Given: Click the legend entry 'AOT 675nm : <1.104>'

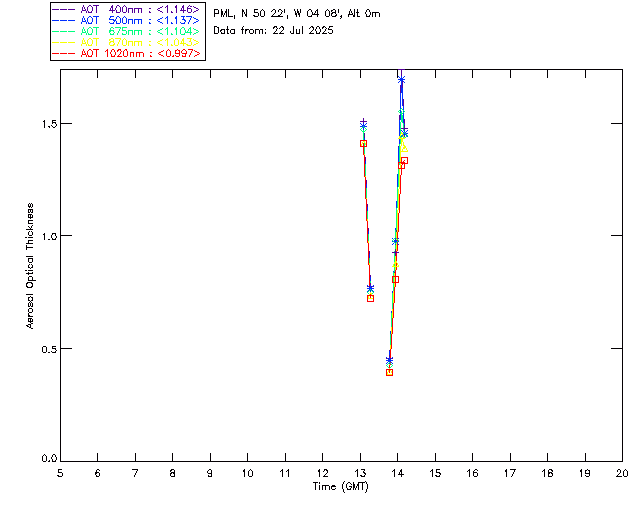Looking at the screenshot, I should [127, 31].
